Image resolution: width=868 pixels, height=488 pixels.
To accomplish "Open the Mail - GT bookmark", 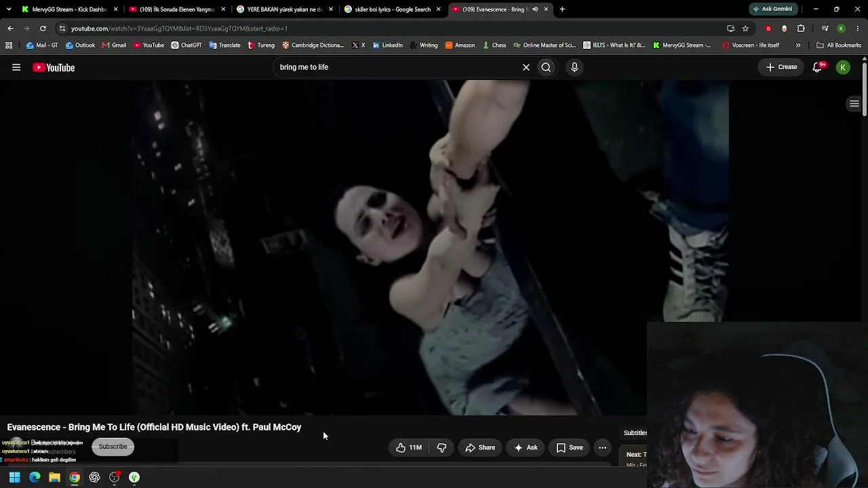I will click(42, 45).
